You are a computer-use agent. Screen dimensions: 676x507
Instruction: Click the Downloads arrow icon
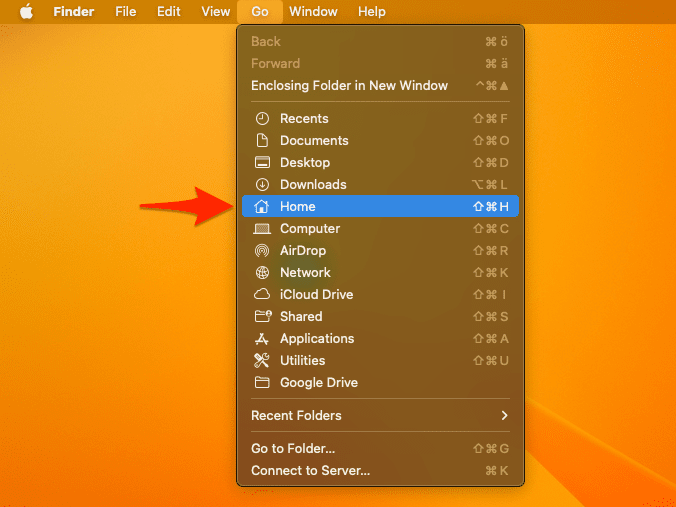[x=262, y=185]
